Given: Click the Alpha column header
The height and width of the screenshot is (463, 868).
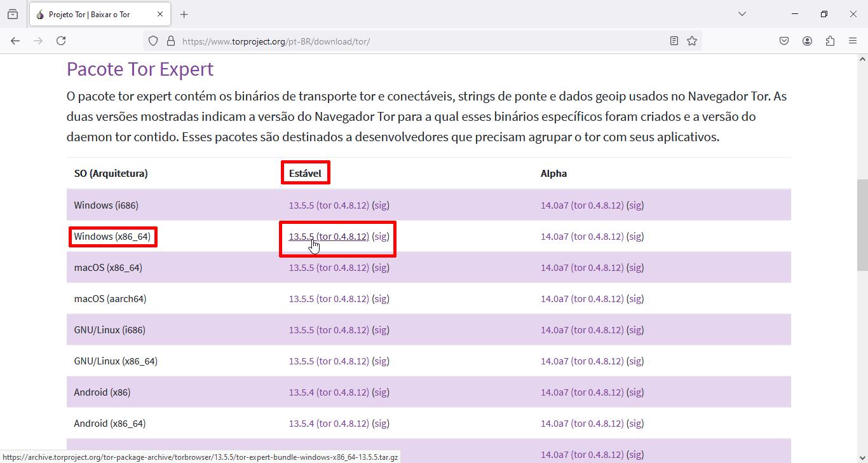Looking at the screenshot, I should pyautogui.click(x=553, y=174).
